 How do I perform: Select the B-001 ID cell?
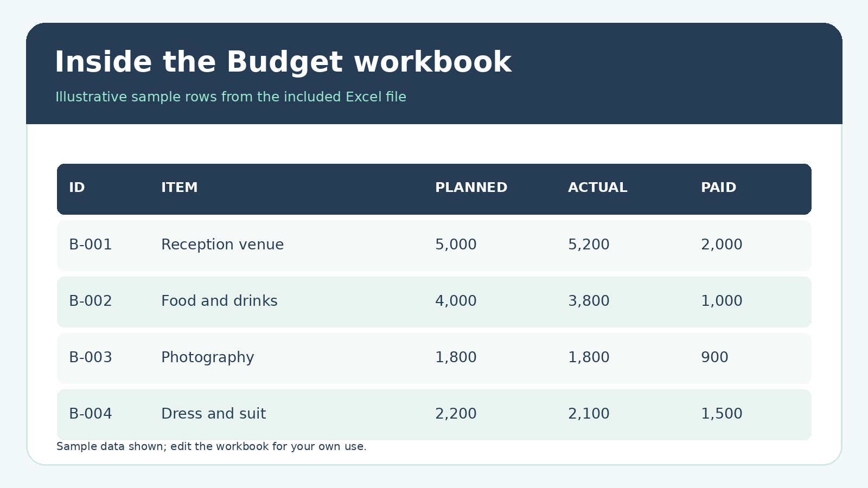pos(91,245)
